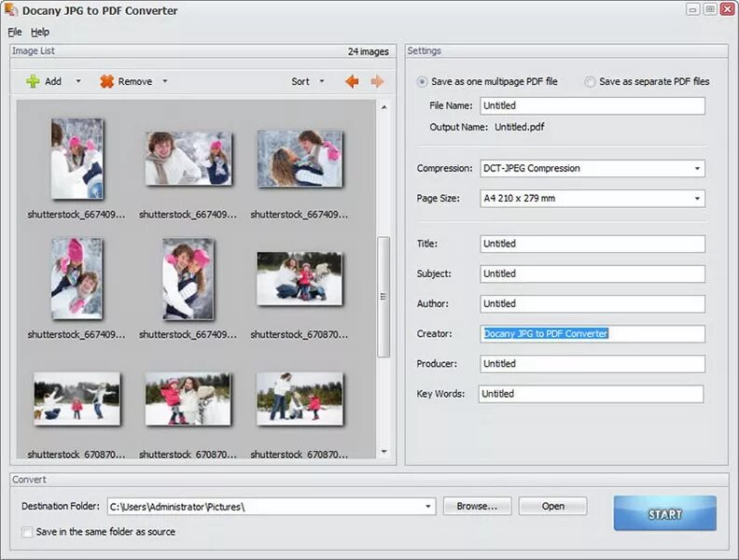Click the Author input field

(x=593, y=303)
